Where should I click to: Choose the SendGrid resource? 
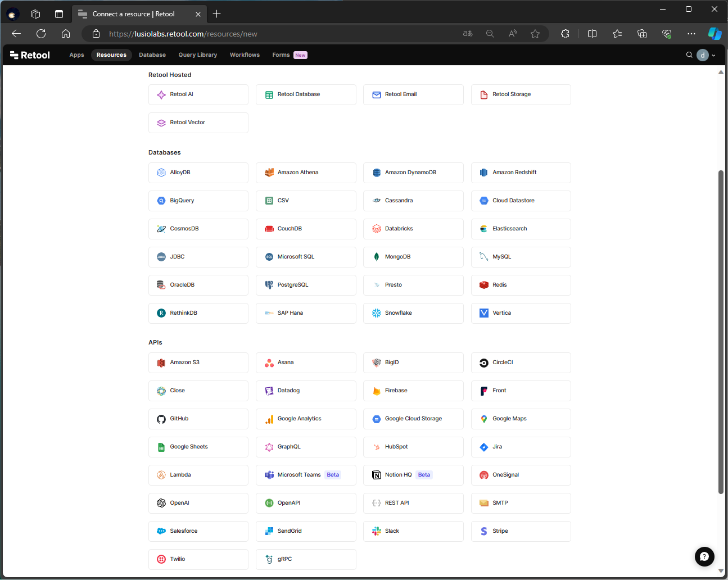pyautogui.click(x=306, y=531)
